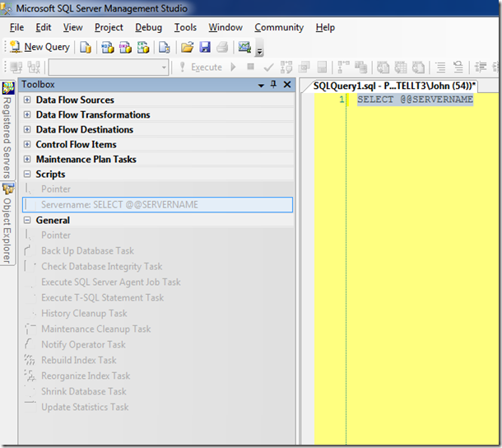The width and height of the screenshot is (502, 448).
Task: Click the Analysis Services MDX Query icon
Action: (x=108, y=48)
